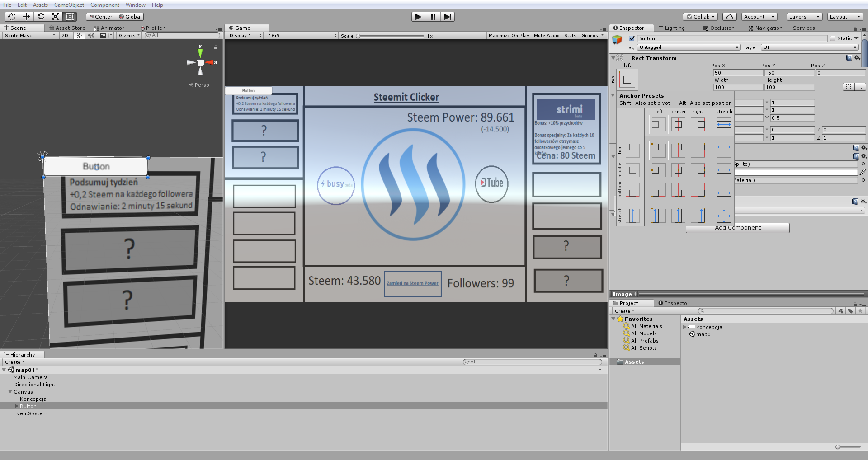Viewport: 868px width, 460px height.
Task: Choose full stretch-stretch anchor preset
Action: click(x=724, y=216)
